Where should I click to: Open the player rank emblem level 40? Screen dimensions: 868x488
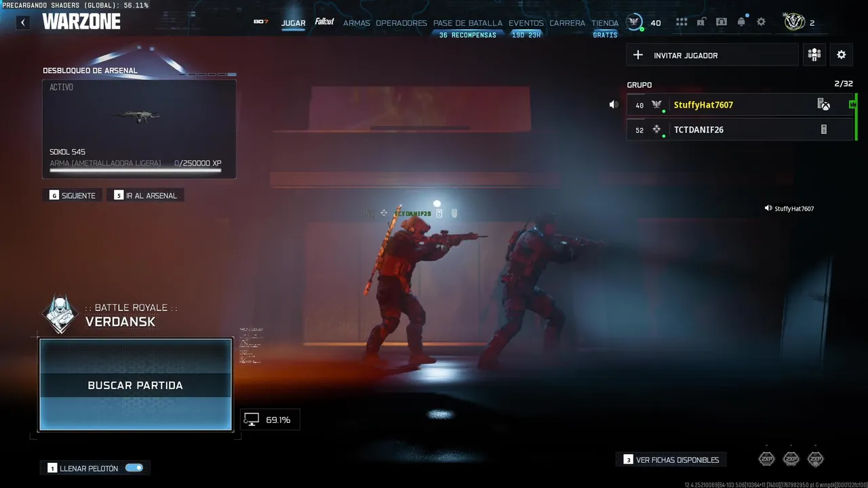[x=634, y=22]
